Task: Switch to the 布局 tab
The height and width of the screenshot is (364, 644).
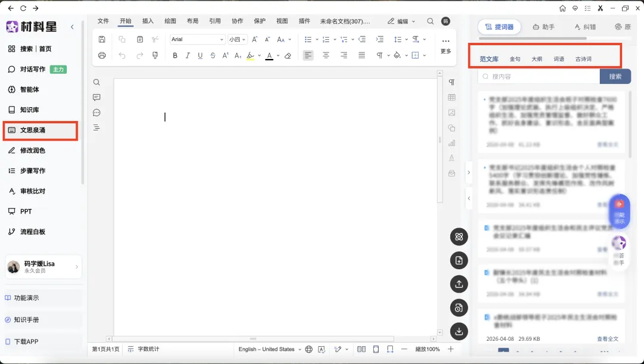Action: pos(192,21)
